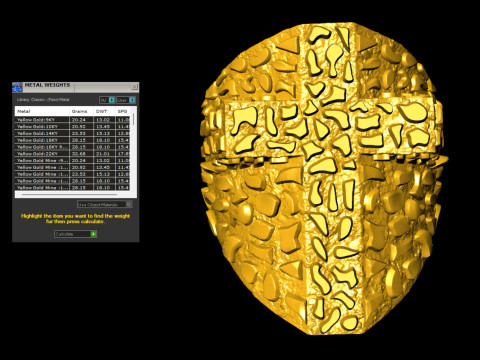The width and height of the screenshot is (480, 360).
Task: Click the first small button's teal toggle icon
Action: (112, 100)
